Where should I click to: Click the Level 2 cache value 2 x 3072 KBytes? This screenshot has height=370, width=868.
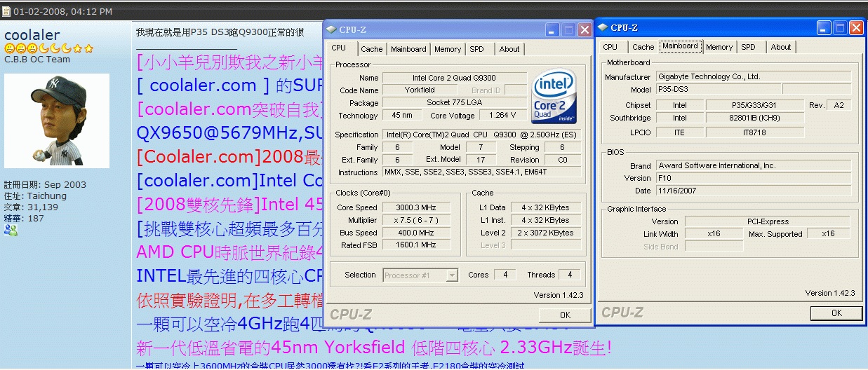pos(546,233)
